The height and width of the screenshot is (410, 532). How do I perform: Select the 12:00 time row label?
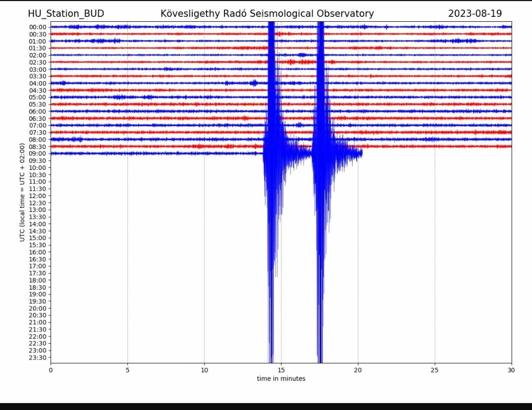[x=38, y=196]
